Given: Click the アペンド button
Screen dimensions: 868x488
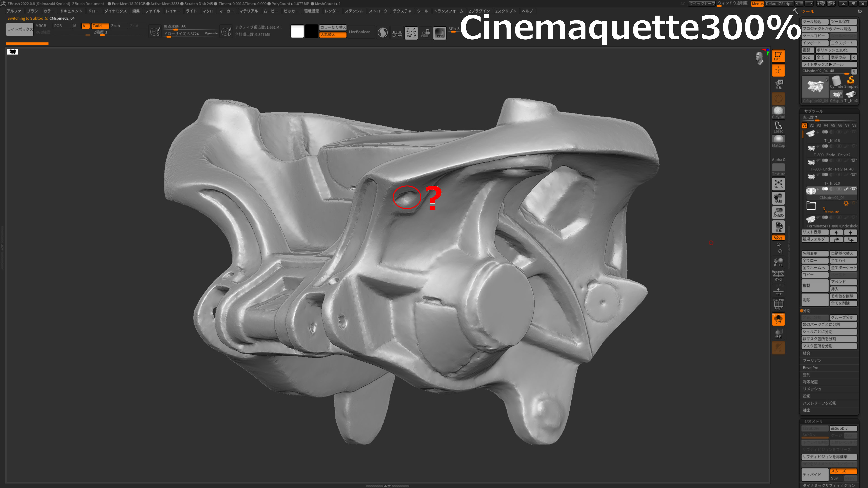Looking at the screenshot, I should [x=843, y=282].
